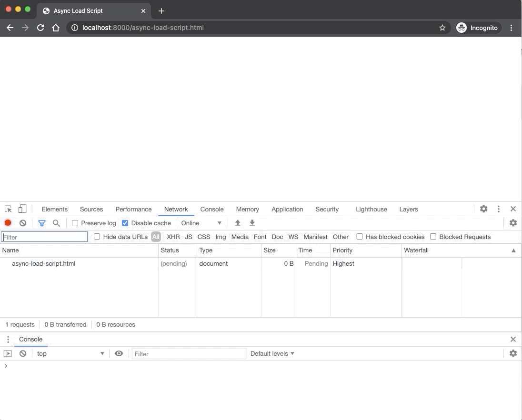Open the network filter funnel icon
The width and height of the screenshot is (522, 420).
click(x=42, y=222)
